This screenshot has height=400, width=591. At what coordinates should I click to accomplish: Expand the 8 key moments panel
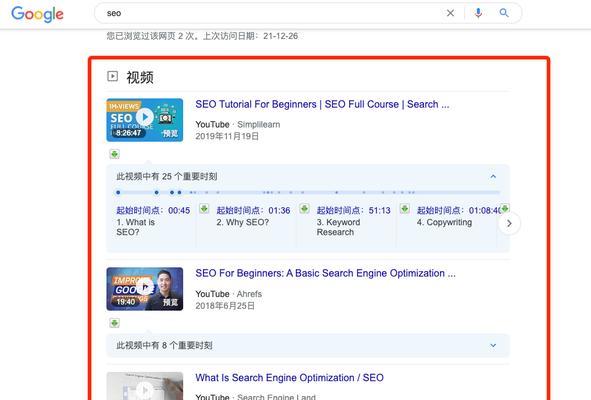coord(493,345)
